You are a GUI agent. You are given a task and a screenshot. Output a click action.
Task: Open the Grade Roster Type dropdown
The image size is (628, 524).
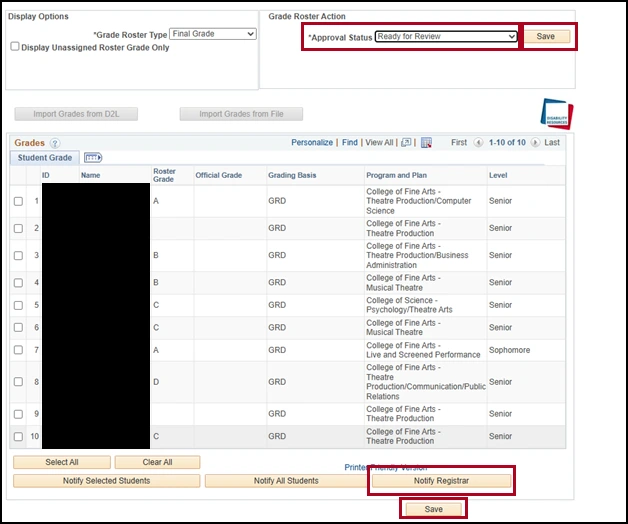[x=213, y=34]
